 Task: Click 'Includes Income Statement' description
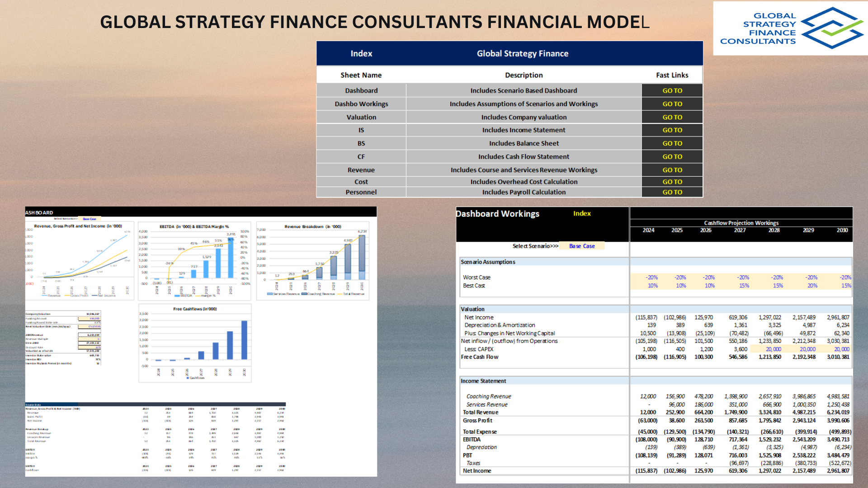[x=524, y=130]
